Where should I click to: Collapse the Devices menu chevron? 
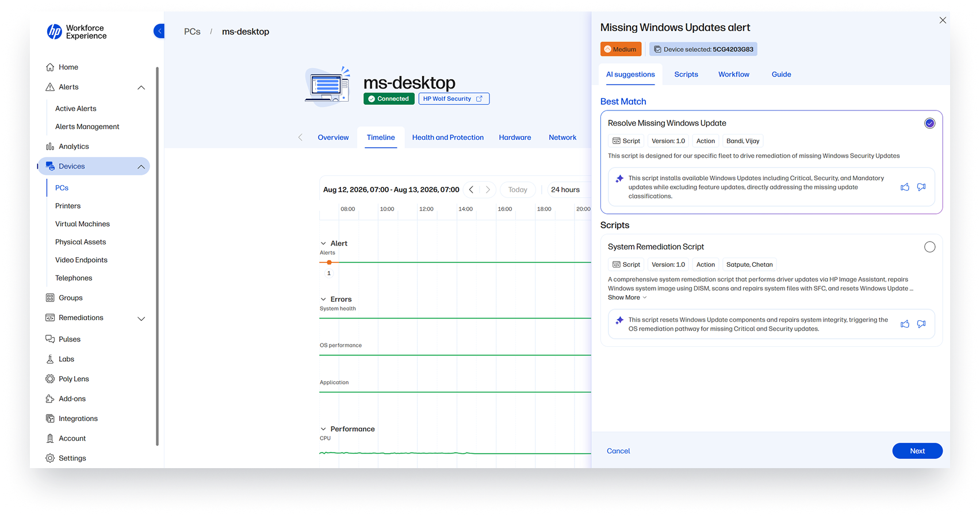pyautogui.click(x=141, y=167)
